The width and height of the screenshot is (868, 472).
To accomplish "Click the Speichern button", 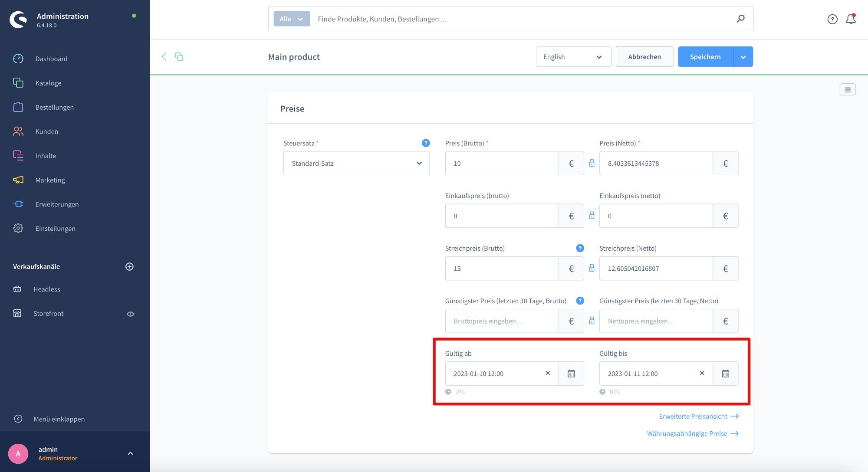I will [x=705, y=56].
